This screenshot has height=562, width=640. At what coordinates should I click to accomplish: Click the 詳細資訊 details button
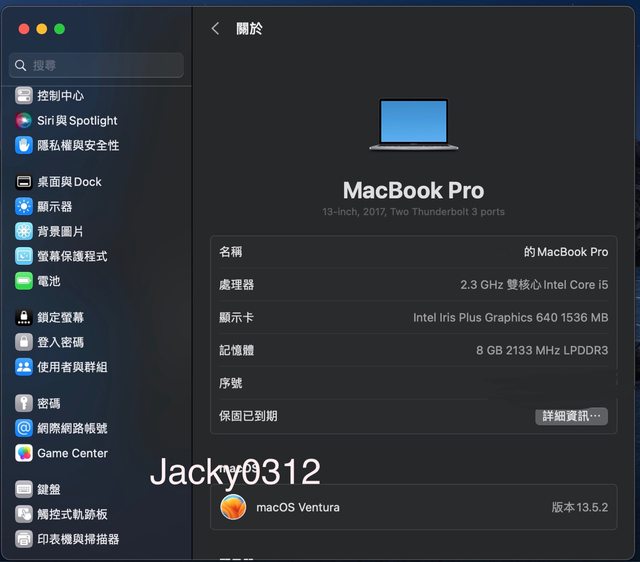tap(571, 416)
